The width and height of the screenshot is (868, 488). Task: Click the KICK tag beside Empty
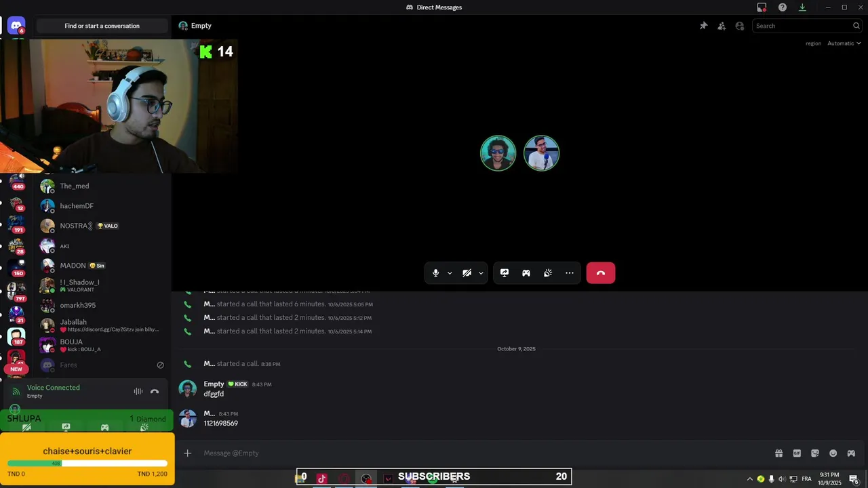(237, 384)
